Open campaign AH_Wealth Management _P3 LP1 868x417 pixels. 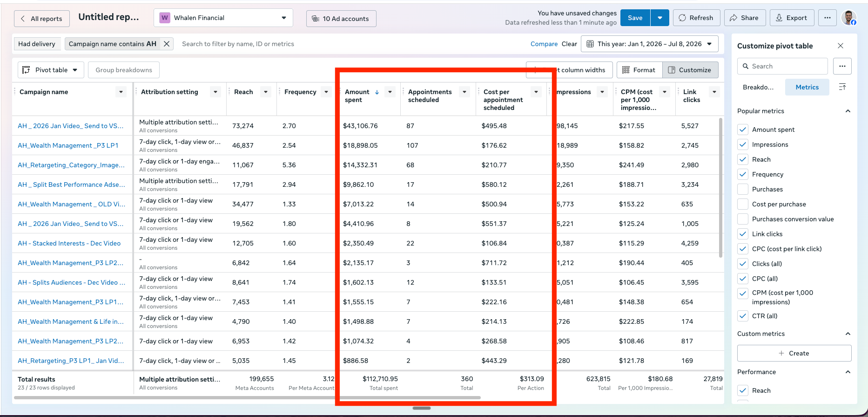68,145
